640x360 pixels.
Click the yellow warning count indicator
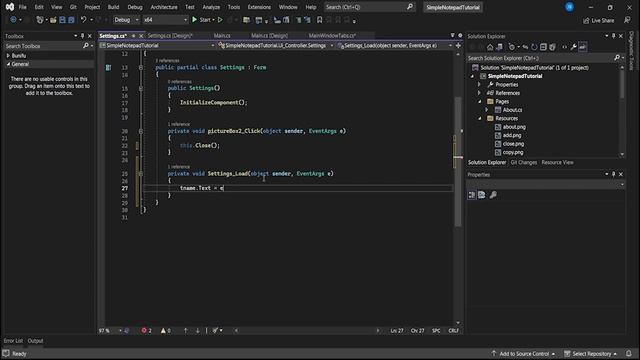coord(166,331)
